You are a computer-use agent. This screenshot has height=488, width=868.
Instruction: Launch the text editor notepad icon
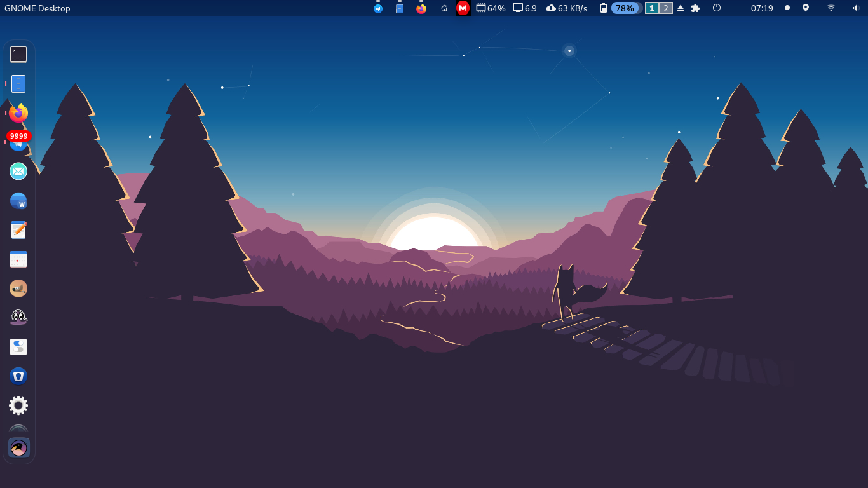(18, 230)
